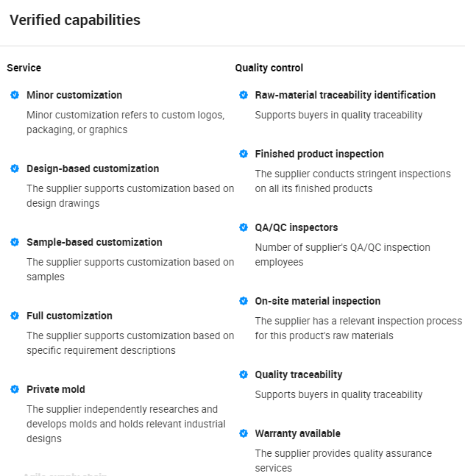Click the Warranty available heading

(298, 433)
